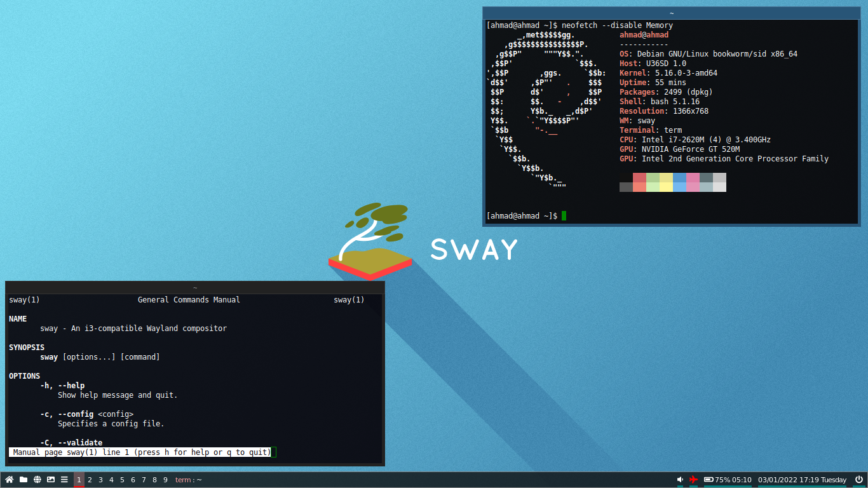Click the 'neofetch --disable Memory' command line
868x488 pixels.
(617, 25)
